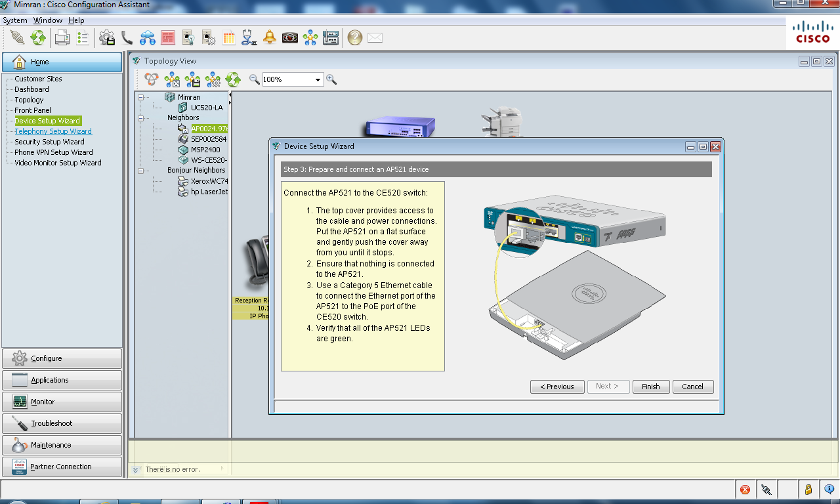This screenshot has height=504, width=840.
Task: Collapse the Mimran tree node
Action: 141,97
